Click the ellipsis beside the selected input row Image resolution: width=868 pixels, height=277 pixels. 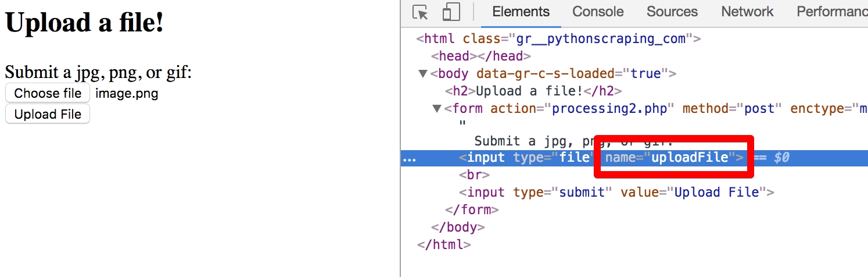click(x=410, y=158)
